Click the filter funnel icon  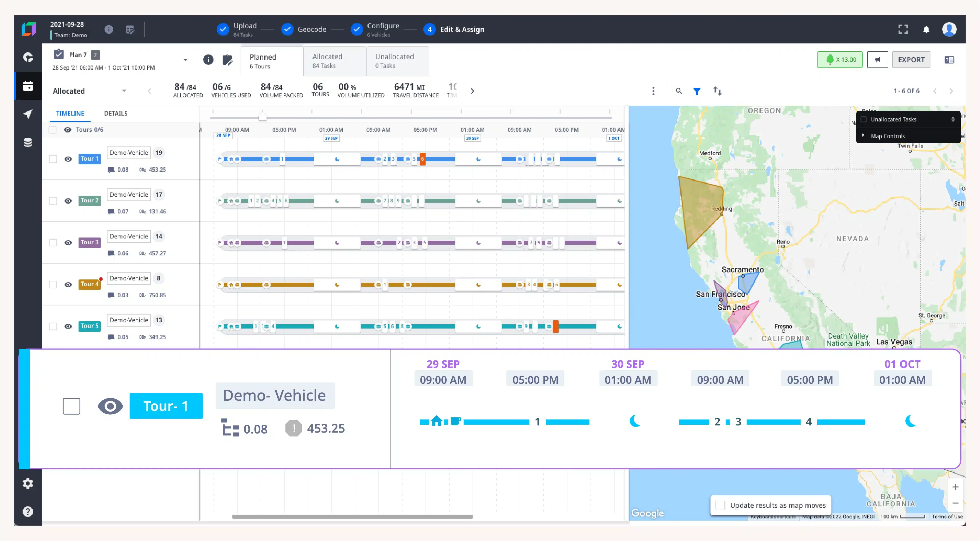tap(697, 91)
